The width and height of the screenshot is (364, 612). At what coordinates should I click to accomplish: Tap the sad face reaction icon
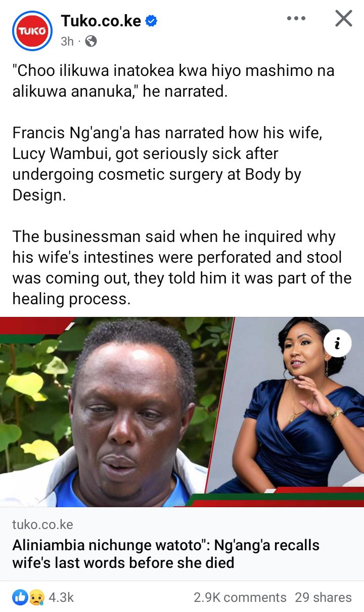[x=36, y=597]
